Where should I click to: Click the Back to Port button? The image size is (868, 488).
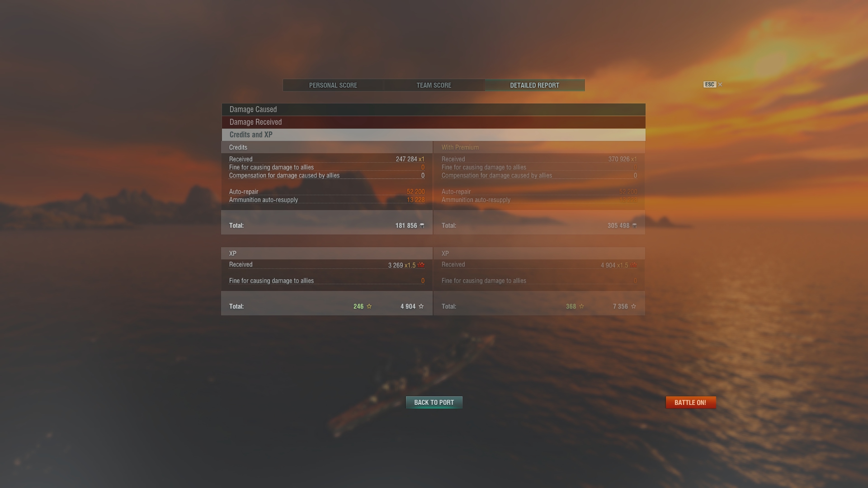coord(434,402)
